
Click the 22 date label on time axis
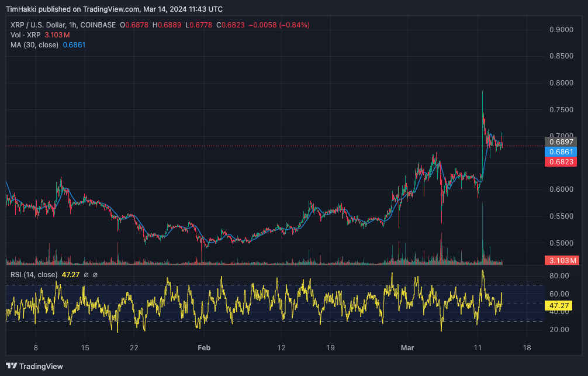134,348
